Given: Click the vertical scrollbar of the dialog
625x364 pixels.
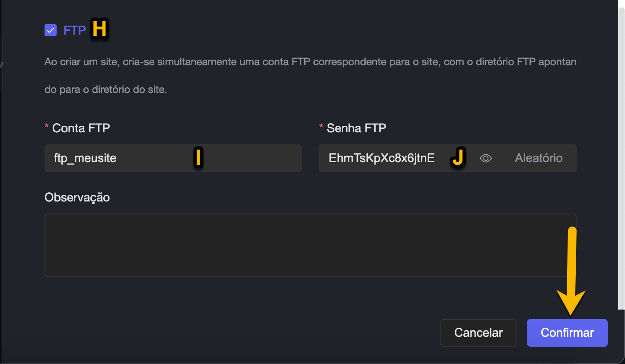Looking at the screenshot, I should click(621, 156).
